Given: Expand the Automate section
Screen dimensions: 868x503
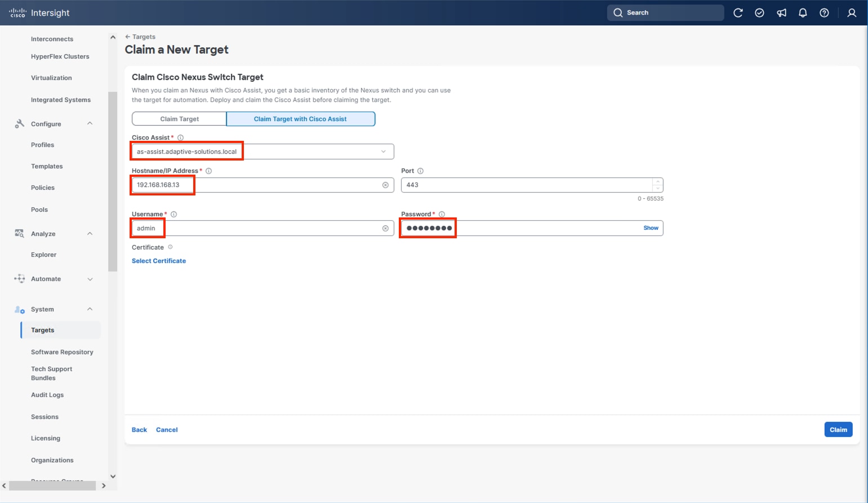Looking at the screenshot, I should point(90,279).
